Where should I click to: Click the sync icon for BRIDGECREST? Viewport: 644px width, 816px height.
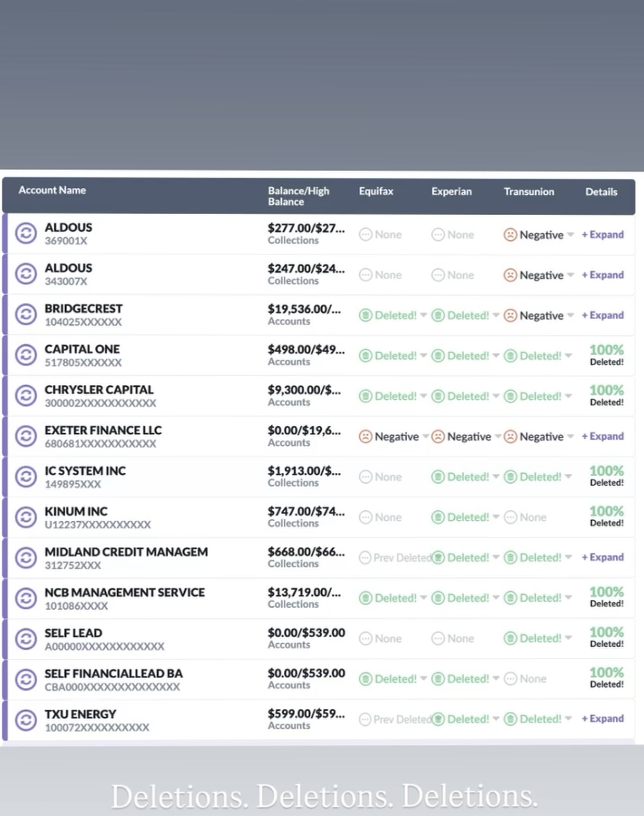pyautogui.click(x=26, y=315)
